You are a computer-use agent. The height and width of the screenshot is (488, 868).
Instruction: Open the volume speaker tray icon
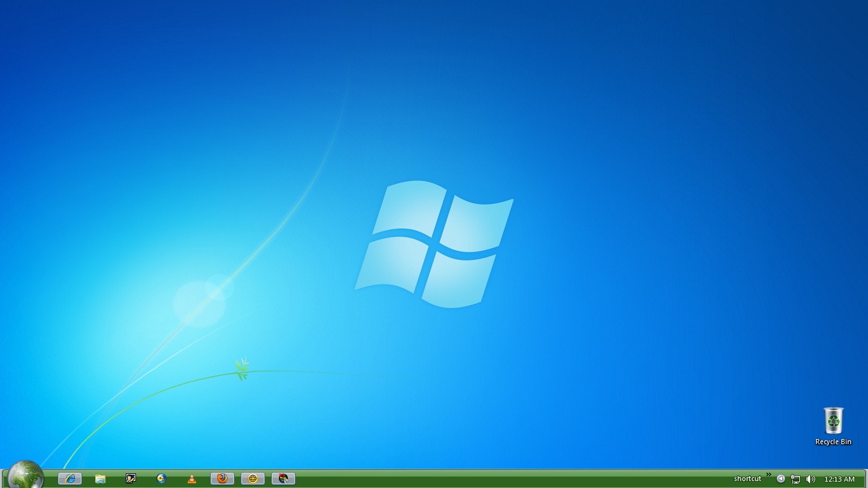[811, 478]
